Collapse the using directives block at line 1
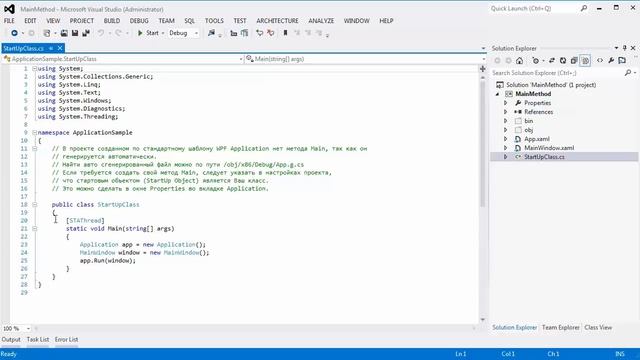This screenshot has width=640, height=360. [x=35, y=69]
